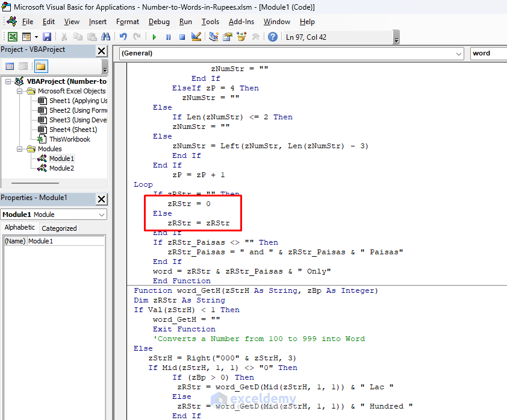The height and width of the screenshot is (420, 507).
Task: Toggle Design Mode icon
Action: pos(196,37)
